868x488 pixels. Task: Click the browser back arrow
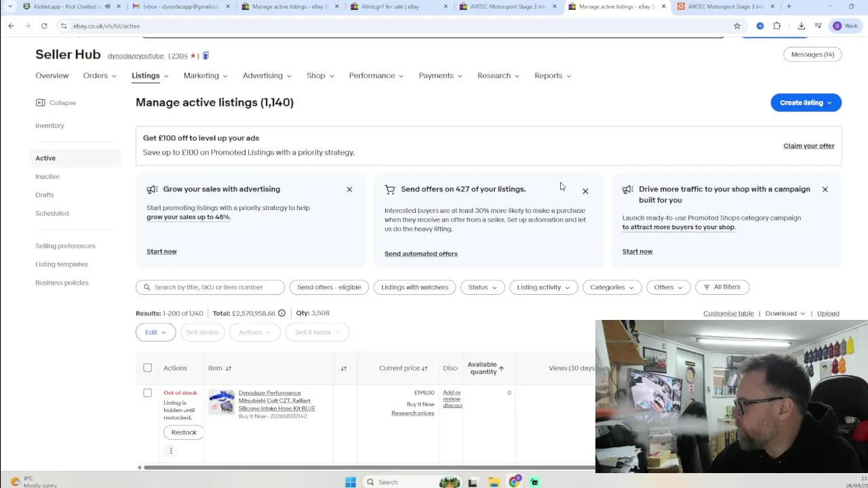click(11, 26)
